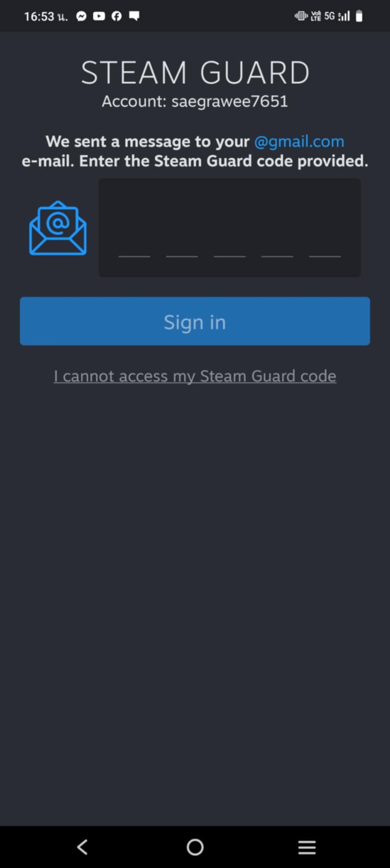Focus the first Steam Guard code digit slot
390x868 pixels.
click(x=134, y=242)
